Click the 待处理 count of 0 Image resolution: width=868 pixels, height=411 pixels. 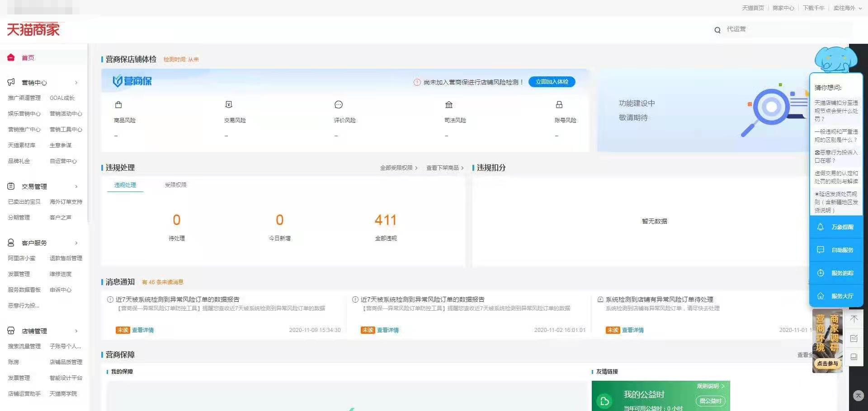pos(177,220)
